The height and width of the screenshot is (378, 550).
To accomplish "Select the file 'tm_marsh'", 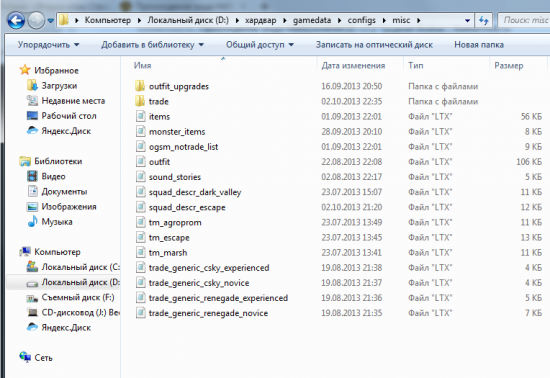I will [x=168, y=252].
